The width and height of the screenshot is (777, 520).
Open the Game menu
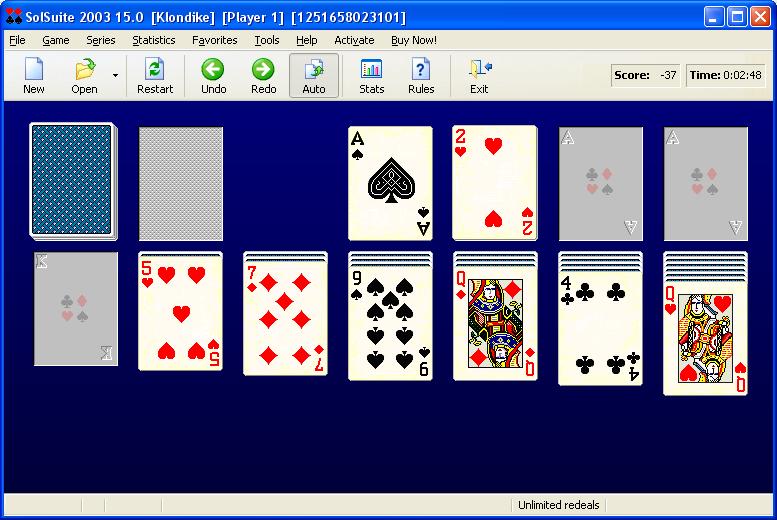56,40
